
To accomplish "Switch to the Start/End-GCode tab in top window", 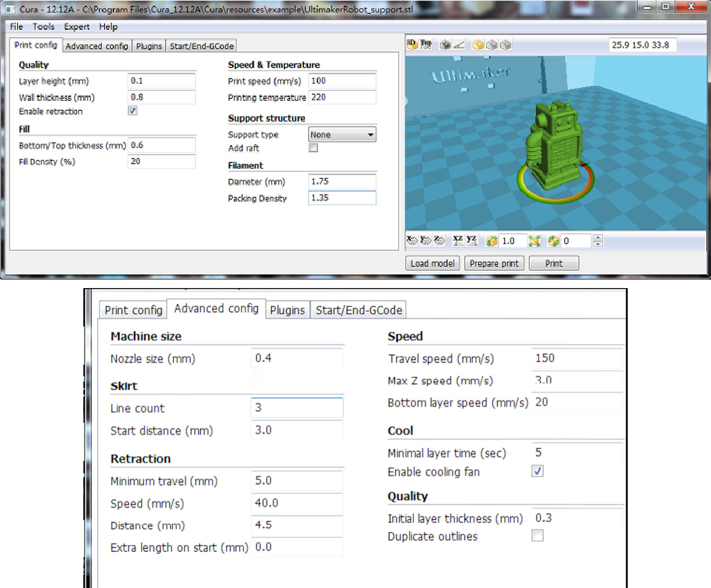I will pyautogui.click(x=202, y=46).
